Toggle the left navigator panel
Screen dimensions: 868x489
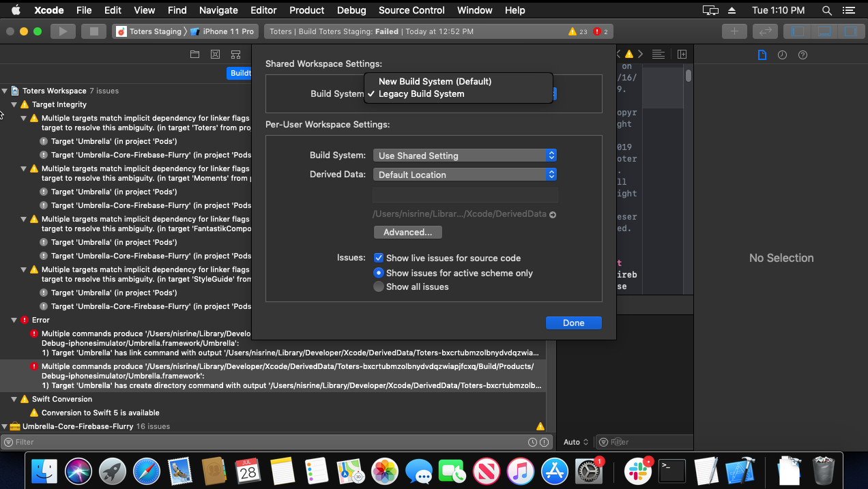click(798, 31)
